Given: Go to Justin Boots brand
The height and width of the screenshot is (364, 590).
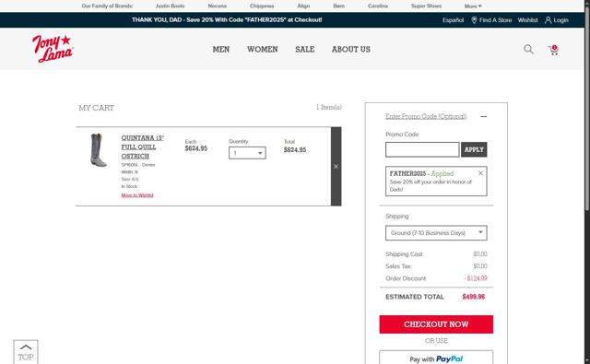Looking at the screenshot, I should (x=170, y=6).
